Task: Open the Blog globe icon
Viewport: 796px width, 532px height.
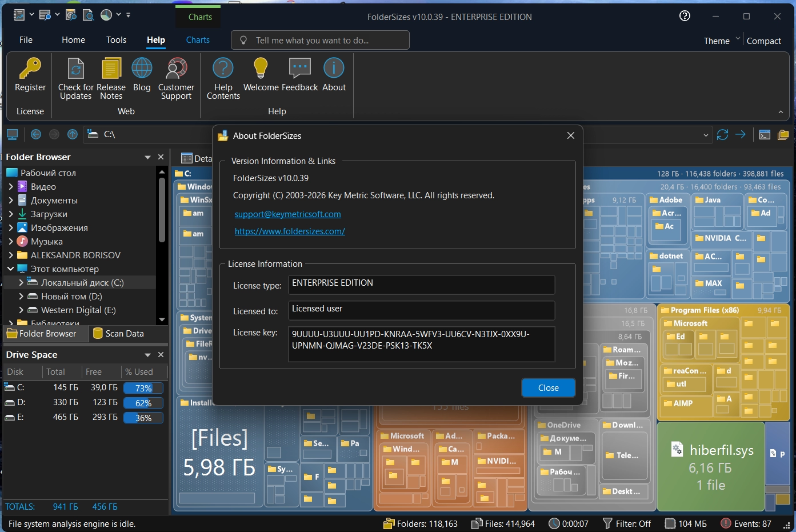Action: (x=142, y=70)
